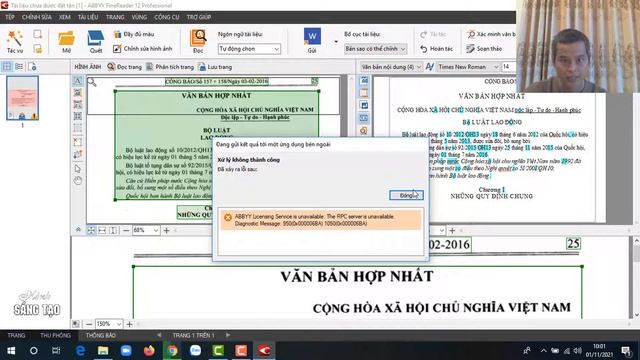Click the font size 14 field

click(x=509, y=67)
